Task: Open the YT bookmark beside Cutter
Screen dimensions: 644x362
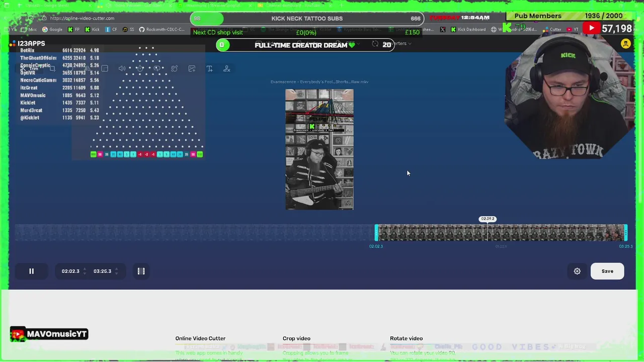Action: tap(573, 30)
